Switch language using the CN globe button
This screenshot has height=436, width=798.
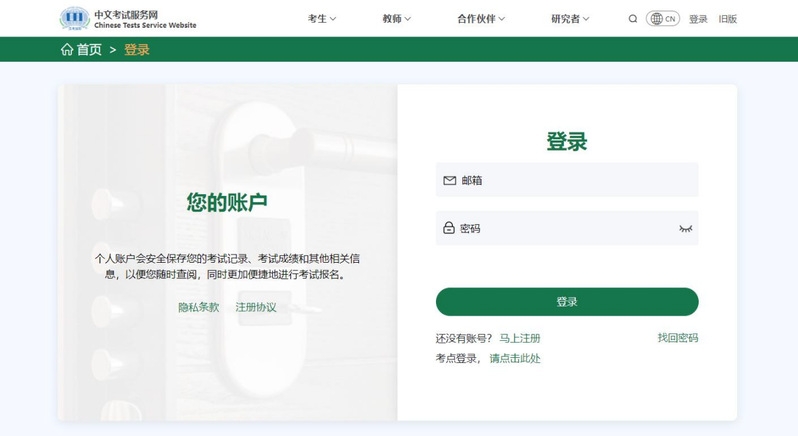click(x=663, y=19)
